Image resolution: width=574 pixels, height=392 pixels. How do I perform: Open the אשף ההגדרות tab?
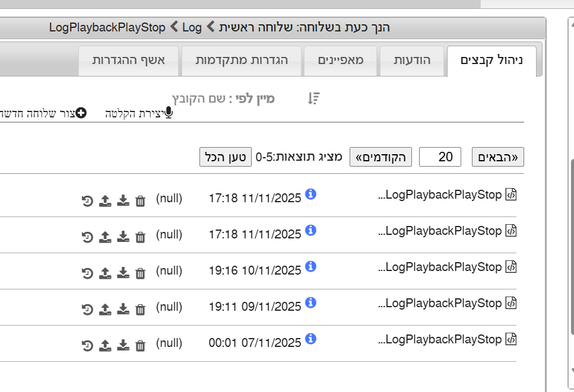128,60
